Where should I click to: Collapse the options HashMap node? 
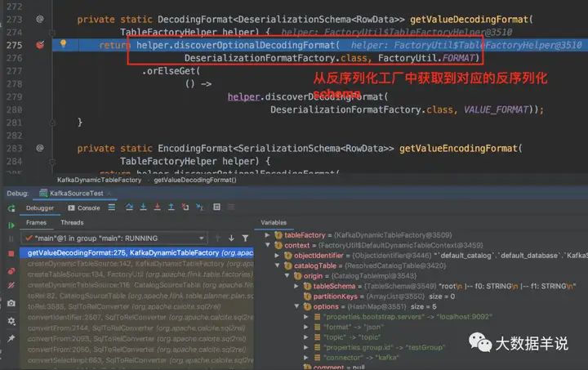[296, 306]
